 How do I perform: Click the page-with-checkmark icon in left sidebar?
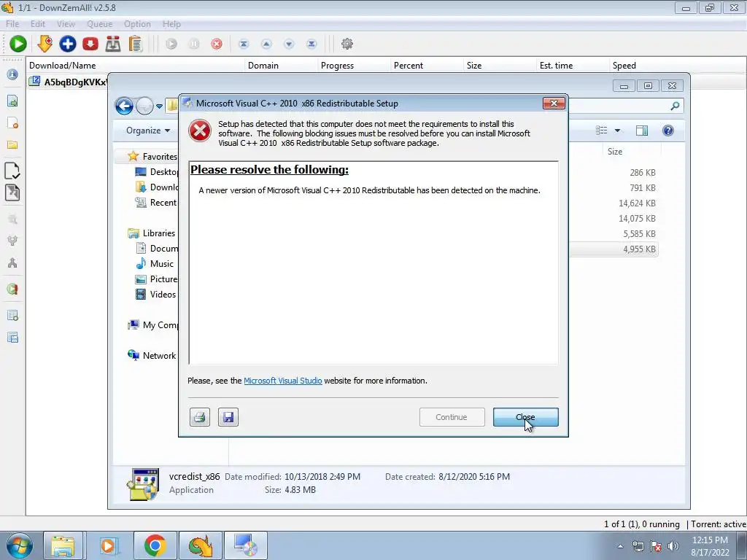pyautogui.click(x=12, y=171)
